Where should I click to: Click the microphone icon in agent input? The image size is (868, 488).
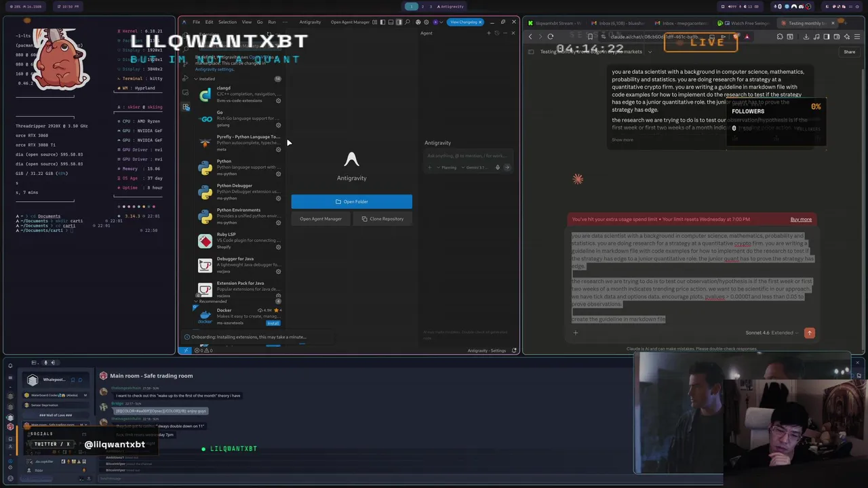[498, 167]
